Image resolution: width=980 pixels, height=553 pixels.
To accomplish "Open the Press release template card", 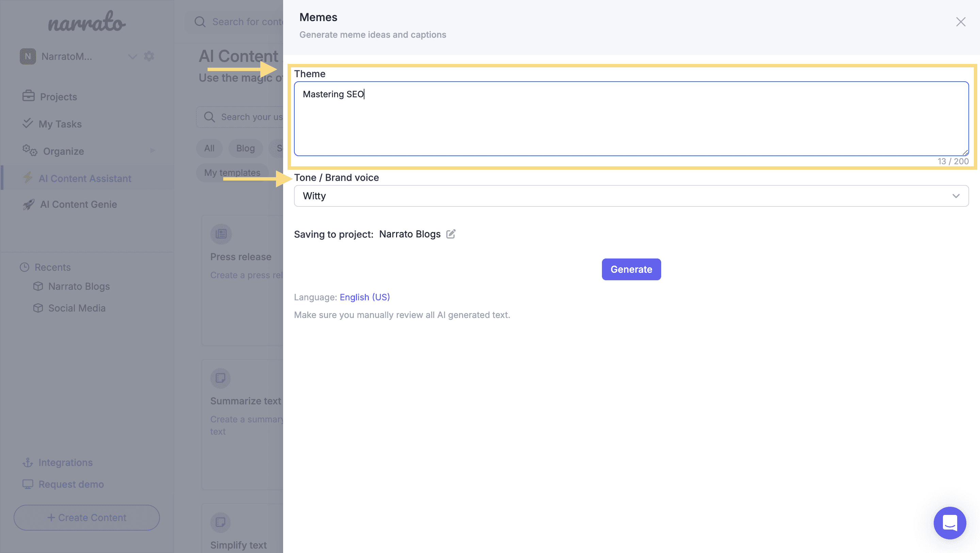I will tap(242, 280).
